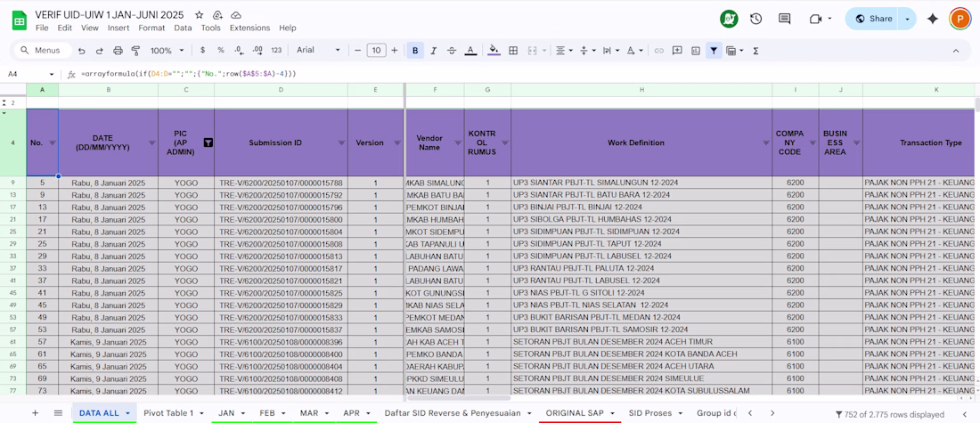
Task: Open the Borders tool
Action: [513, 51]
